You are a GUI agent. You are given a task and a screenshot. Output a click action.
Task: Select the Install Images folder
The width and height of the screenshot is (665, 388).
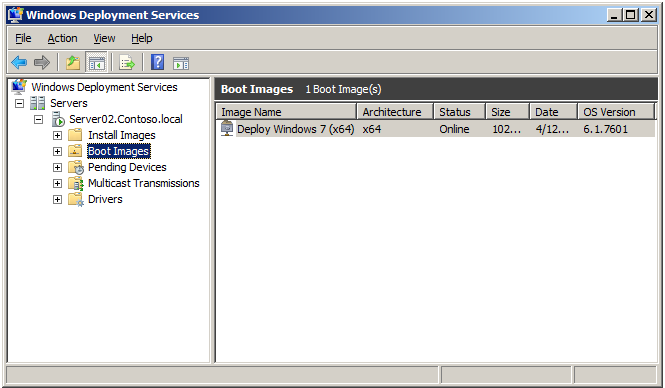coord(122,135)
